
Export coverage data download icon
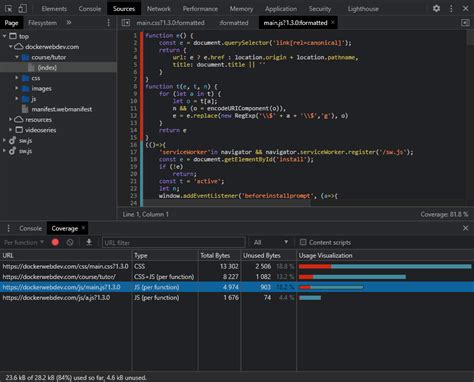89,242
